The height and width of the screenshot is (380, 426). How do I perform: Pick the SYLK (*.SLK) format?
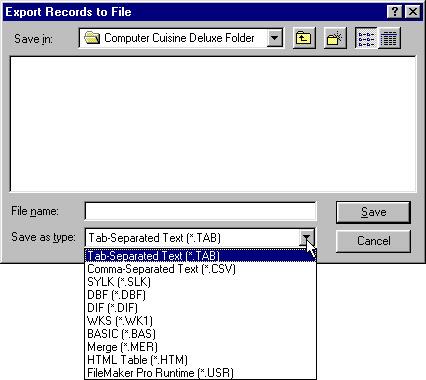[200, 282]
